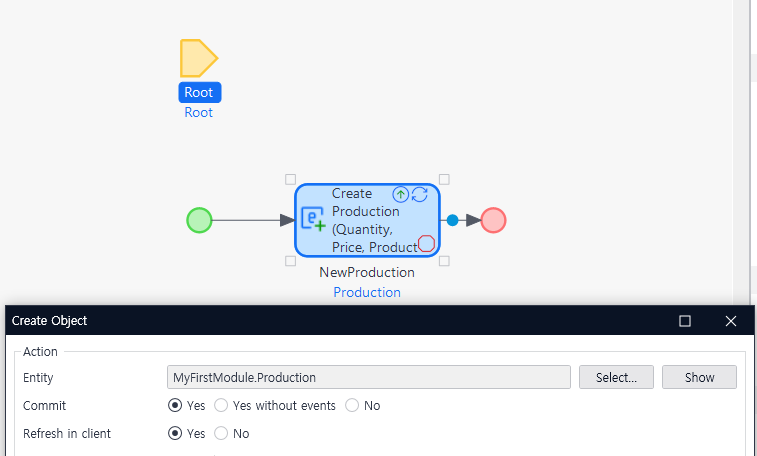Viewport: 757px width, 456px height.
Task: Open the Root entity type link
Action: [x=198, y=112]
